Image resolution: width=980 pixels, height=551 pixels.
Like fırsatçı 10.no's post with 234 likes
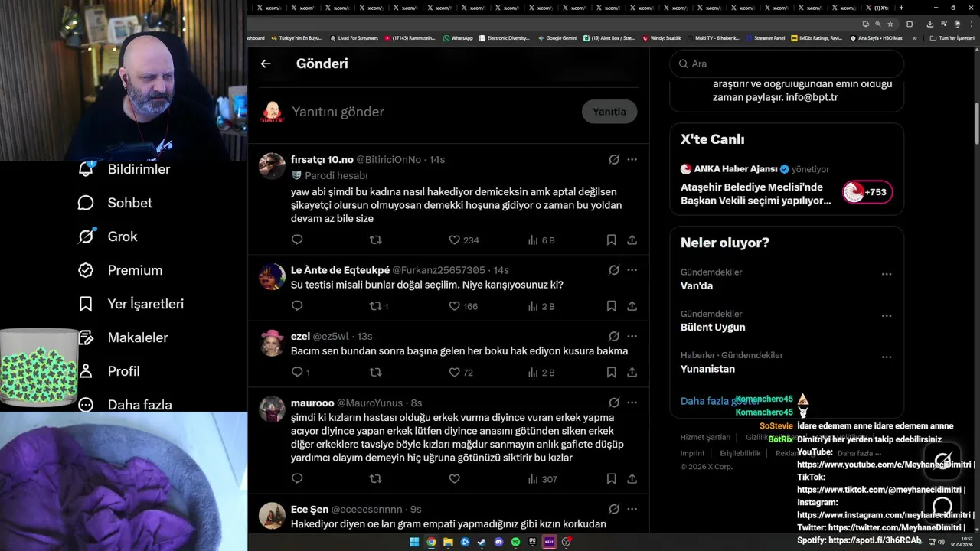(463, 240)
